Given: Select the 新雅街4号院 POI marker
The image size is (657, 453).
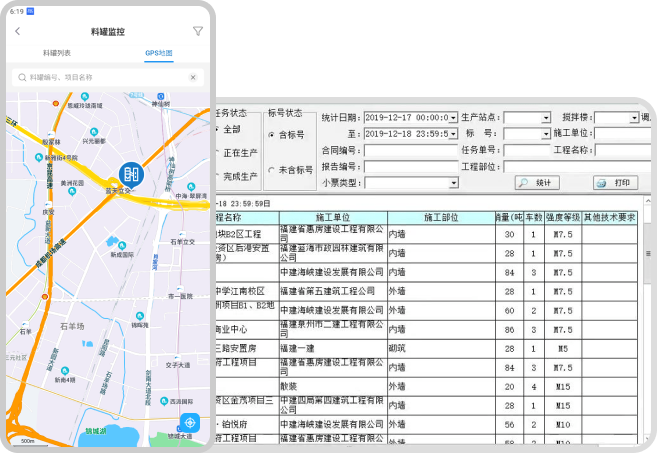Looking at the screenshot, I should click(x=39, y=158).
